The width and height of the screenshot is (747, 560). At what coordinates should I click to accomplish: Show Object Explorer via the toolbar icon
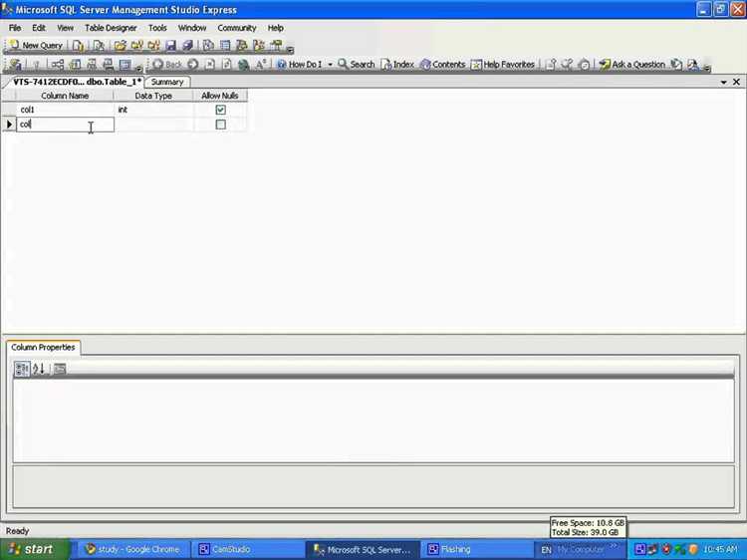(x=242, y=46)
